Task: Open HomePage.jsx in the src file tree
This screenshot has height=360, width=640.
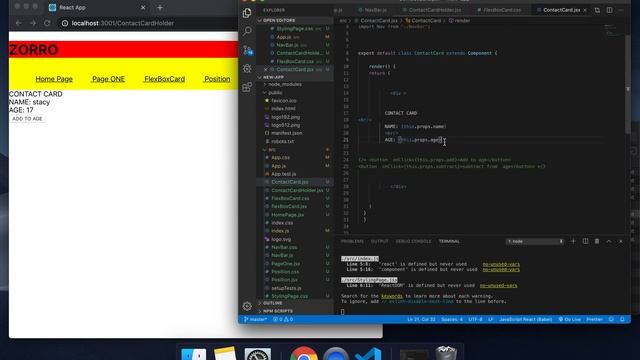Action: coord(287,215)
